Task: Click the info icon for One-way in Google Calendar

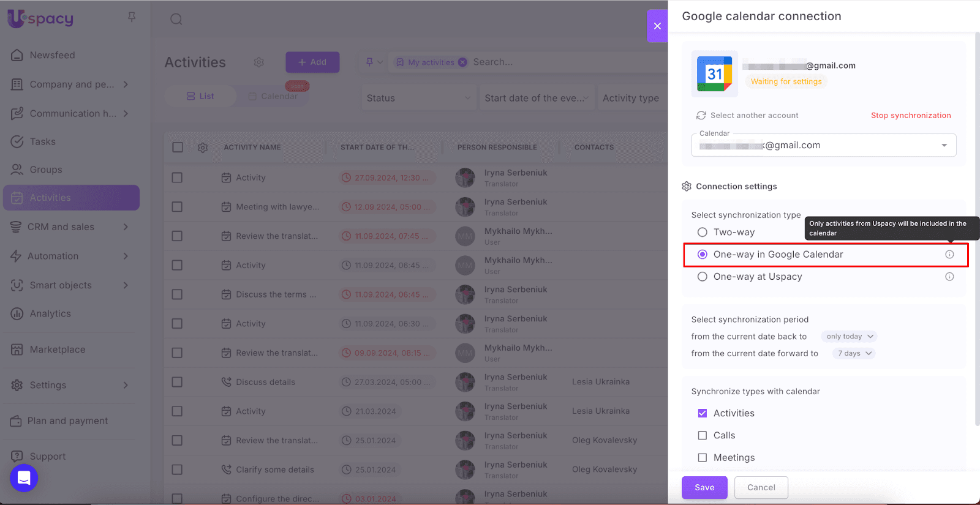Action: [x=949, y=255]
